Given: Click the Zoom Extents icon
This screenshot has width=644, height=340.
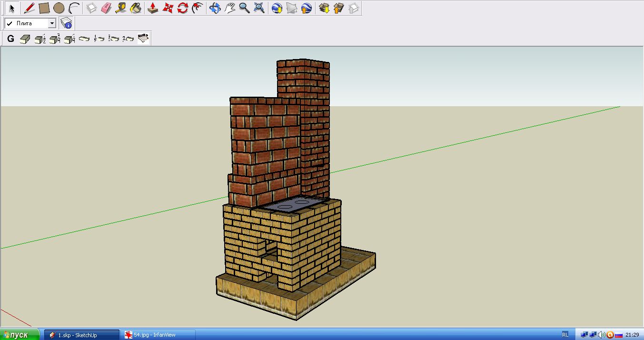Looking at the screenshot, I should (259, 8).
